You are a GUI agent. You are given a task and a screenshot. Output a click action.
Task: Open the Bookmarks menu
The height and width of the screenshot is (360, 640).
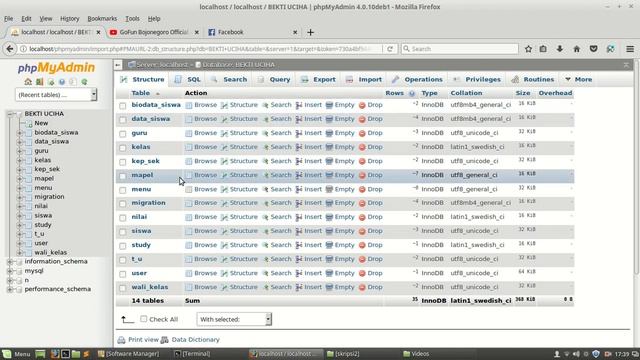(102, 19)
